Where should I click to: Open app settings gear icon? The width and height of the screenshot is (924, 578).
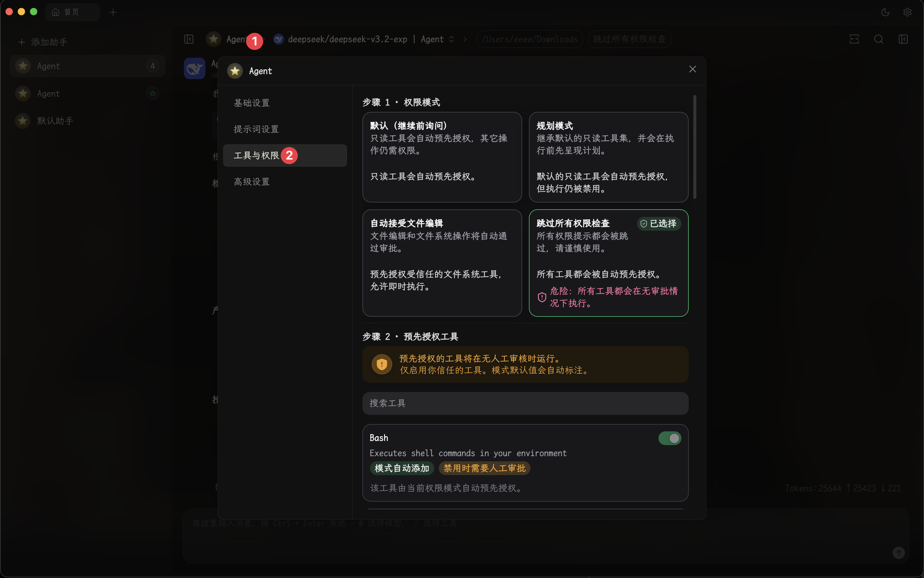[x=907, y=12]
